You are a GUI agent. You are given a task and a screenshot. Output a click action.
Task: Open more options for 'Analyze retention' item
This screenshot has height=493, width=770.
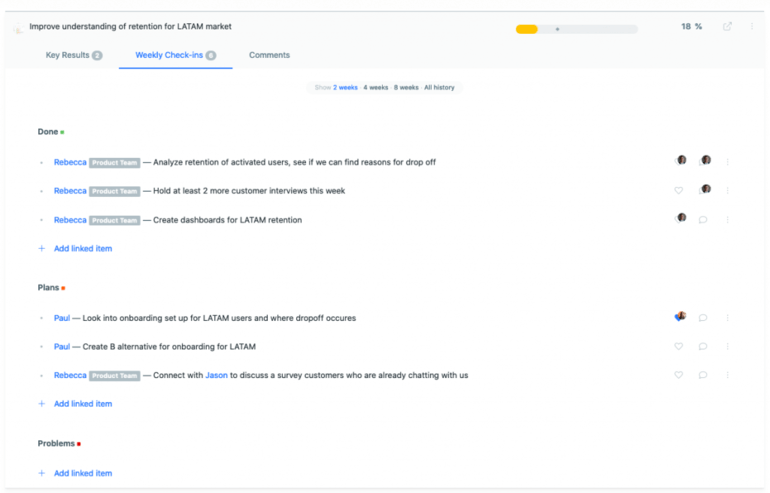(x=727, y=161)
